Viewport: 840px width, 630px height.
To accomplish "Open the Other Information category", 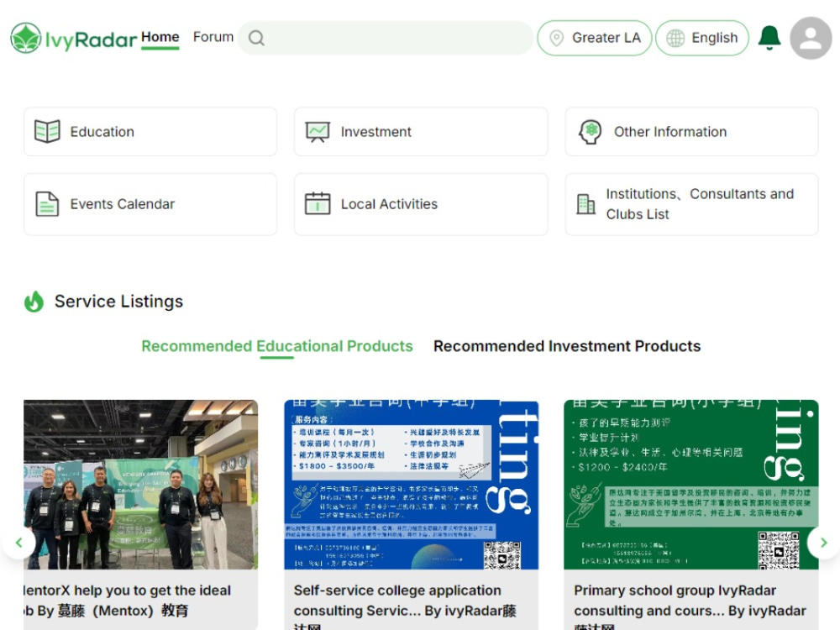I will coord(691,132).
